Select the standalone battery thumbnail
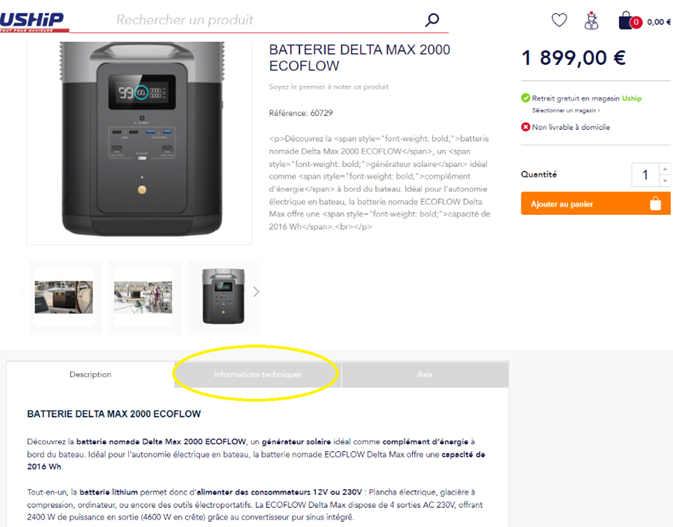Screen dimensions: 673x527 coord(223,296)
